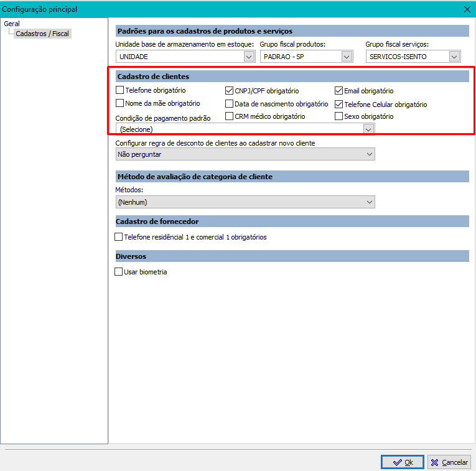The height and width of the screenshot is (471, 476).
Task: Check Nome da mãe obrigatório
Action: click(x=120, y=103)
